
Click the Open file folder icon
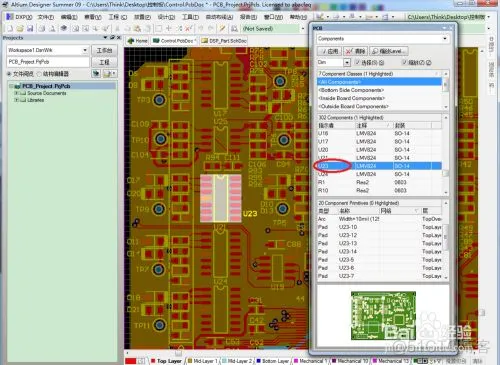click(x=20, y=29)
